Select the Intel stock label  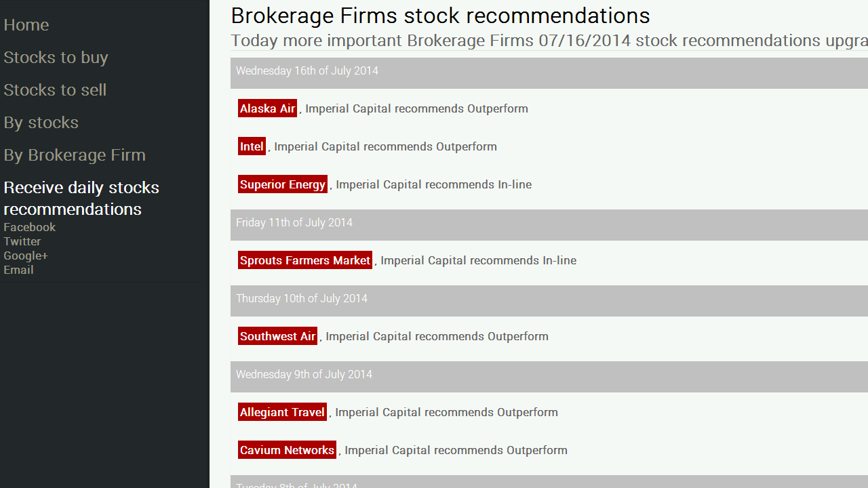tap(252, 146)
